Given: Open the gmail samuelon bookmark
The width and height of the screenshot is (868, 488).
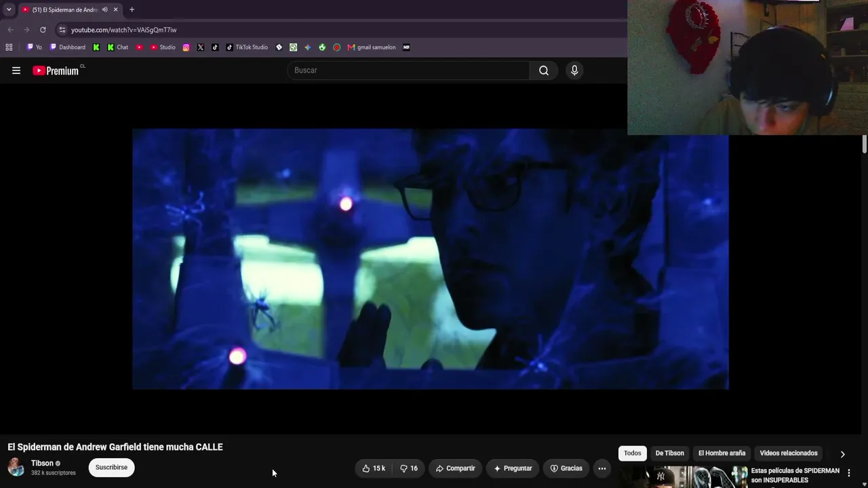Looking at the screenshot, I should (x=372, y=47).
